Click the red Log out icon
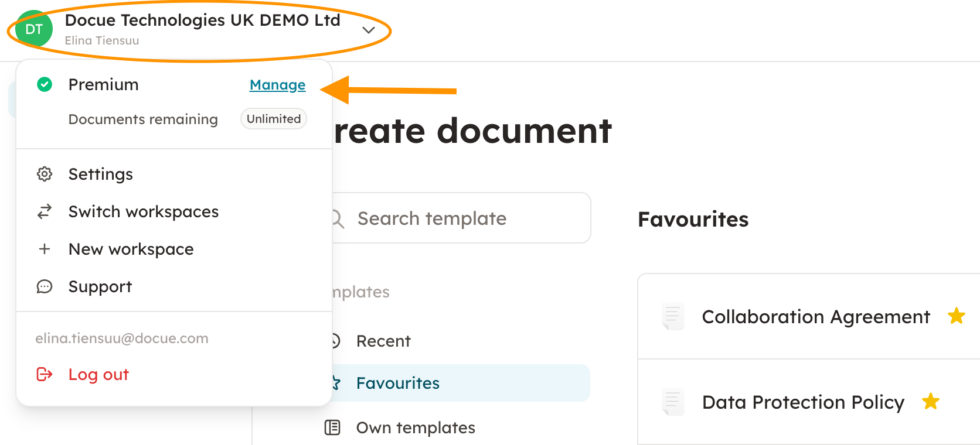Viewport: 980px width, 445px height. (45, 374)
